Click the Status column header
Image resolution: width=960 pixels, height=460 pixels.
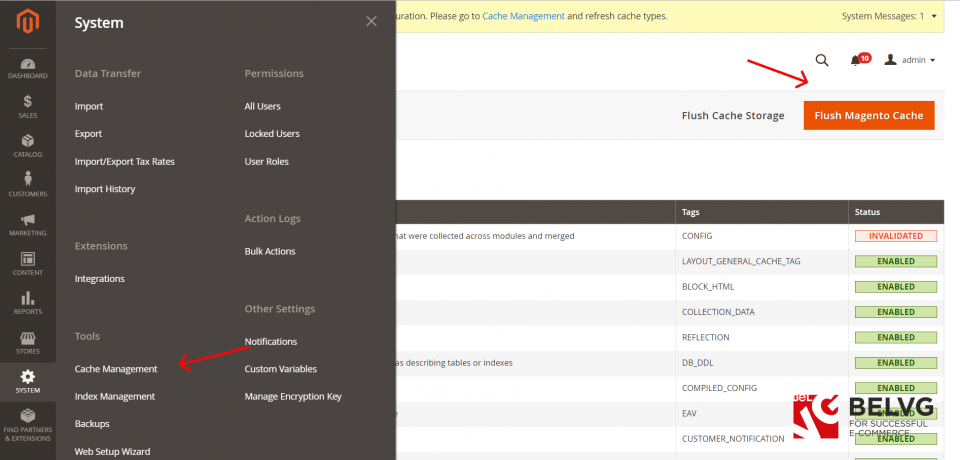tap(866, 212)
